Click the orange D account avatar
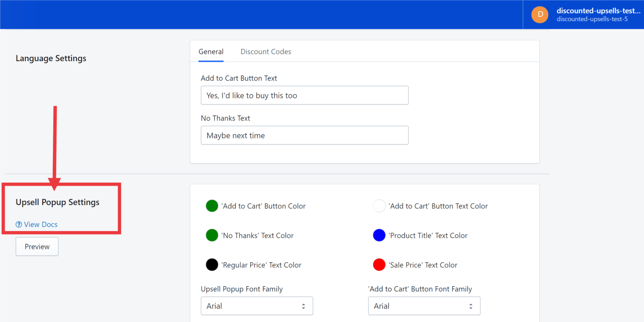Screen dimensions: 644x322 (539, 15)
